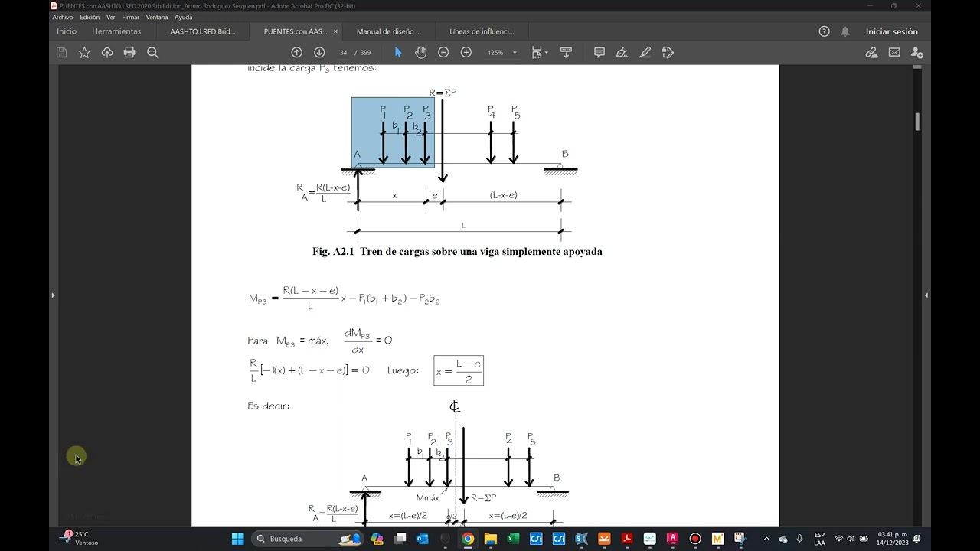The width and height of the screenshot is (980, 551).
Task: Open the Ver menu
Action: click(x=111, y=17)
